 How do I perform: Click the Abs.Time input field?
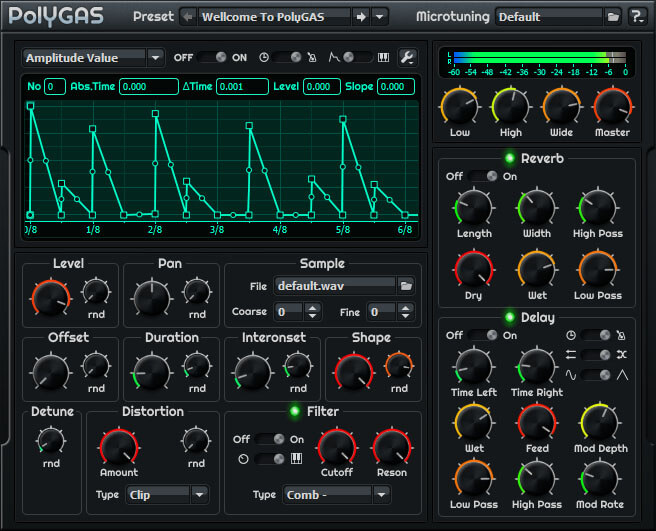tap(148, 87)
